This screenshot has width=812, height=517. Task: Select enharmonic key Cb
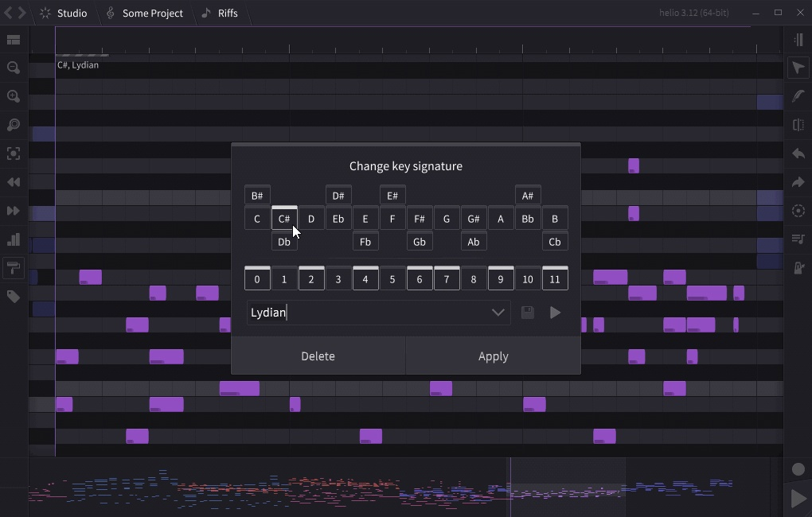[555, 241]
